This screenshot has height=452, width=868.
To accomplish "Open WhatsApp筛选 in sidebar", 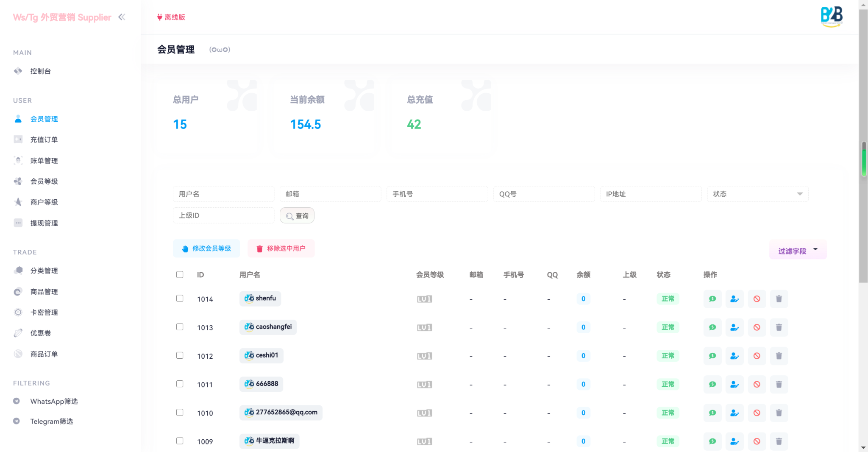I will (54, 401).
